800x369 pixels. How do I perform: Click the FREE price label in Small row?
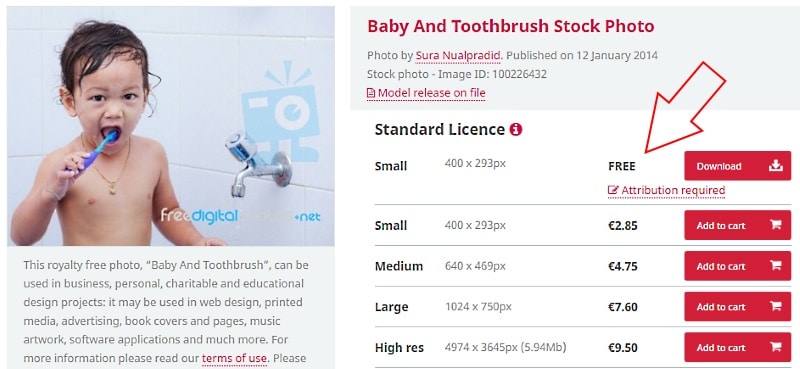click(x=622, y=166)
